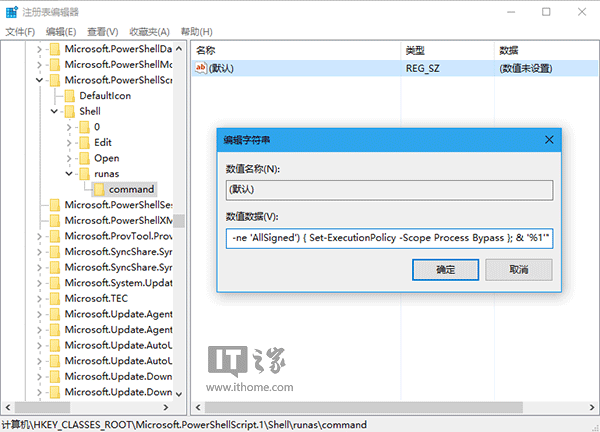Close the 编辑字符串 dialog
This screenshot has width=600, height=432.
tap(549, 140)
